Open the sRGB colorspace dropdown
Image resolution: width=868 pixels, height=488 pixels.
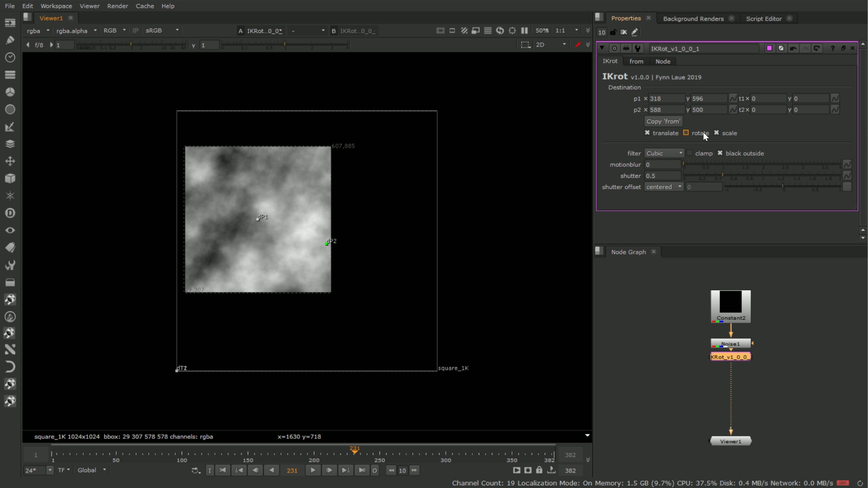click(x=162, y=31)
